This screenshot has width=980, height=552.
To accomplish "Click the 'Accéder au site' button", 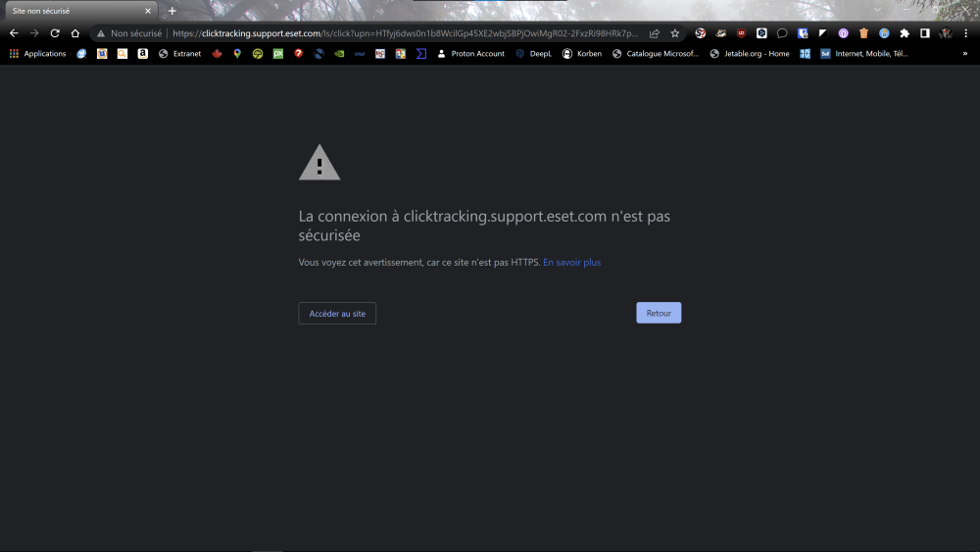I will click(x=337, y=313).
